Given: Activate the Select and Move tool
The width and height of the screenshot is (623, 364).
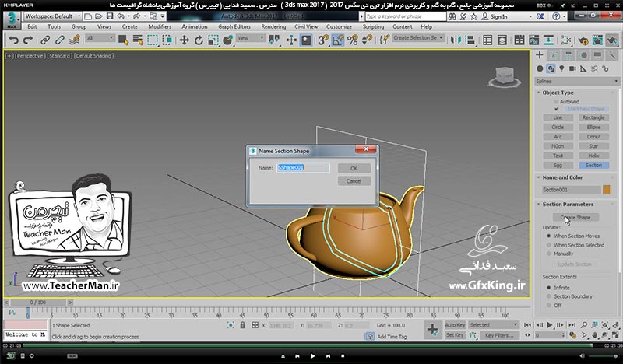Looking at the screenshot, I should (184, 40).
